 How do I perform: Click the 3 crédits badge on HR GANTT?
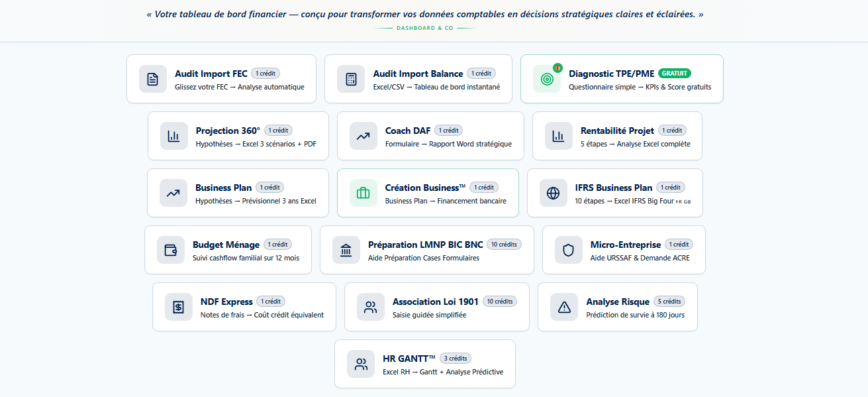(x=456, y=359)
